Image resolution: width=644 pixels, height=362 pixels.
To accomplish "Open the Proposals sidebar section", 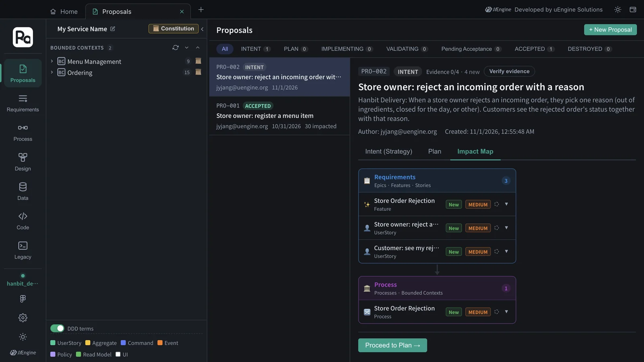I will pos(23,73).
